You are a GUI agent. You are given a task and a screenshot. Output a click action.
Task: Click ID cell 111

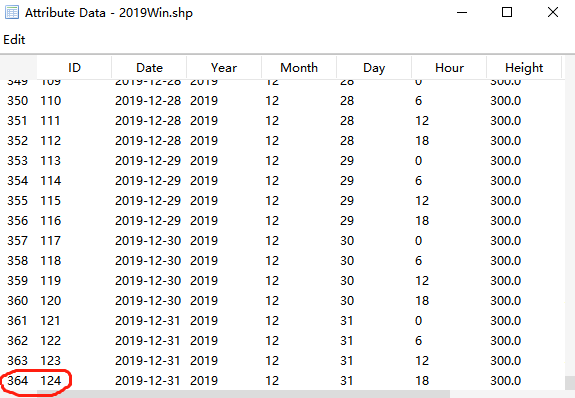coord(51,121)
